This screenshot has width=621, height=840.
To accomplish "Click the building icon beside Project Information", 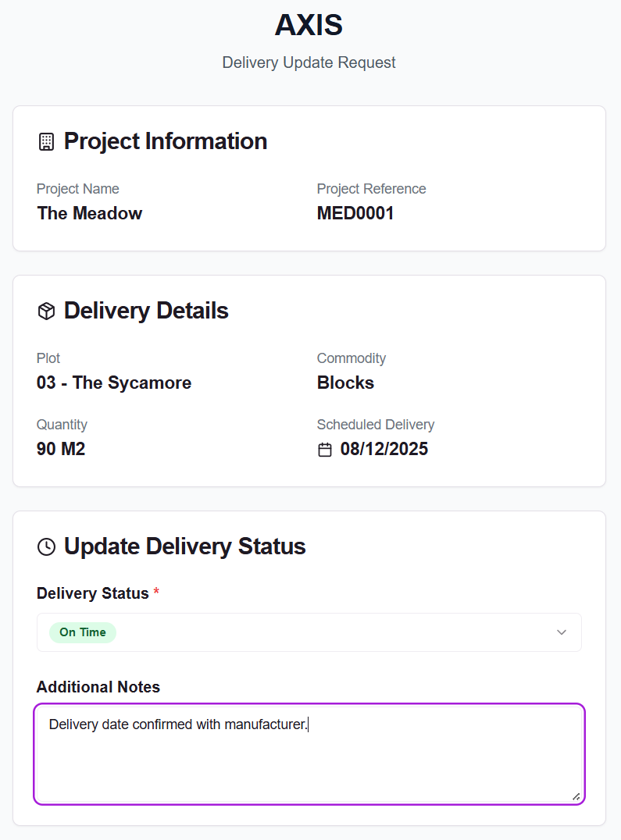I will [46, 142].
